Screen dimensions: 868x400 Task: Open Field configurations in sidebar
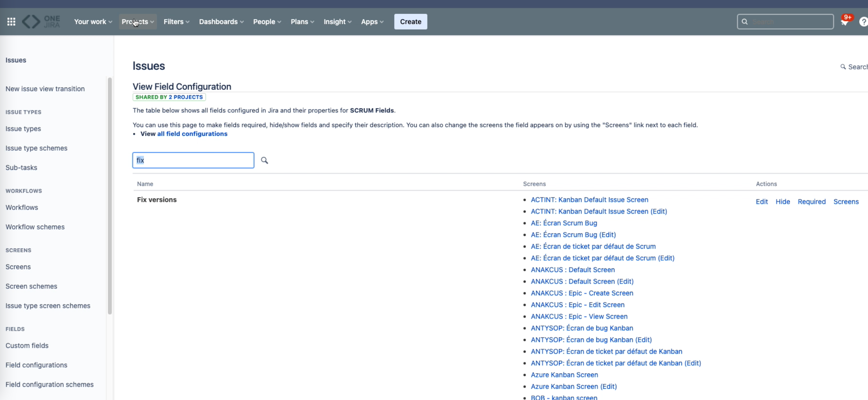pyautogui.click(x=36, y=365)
